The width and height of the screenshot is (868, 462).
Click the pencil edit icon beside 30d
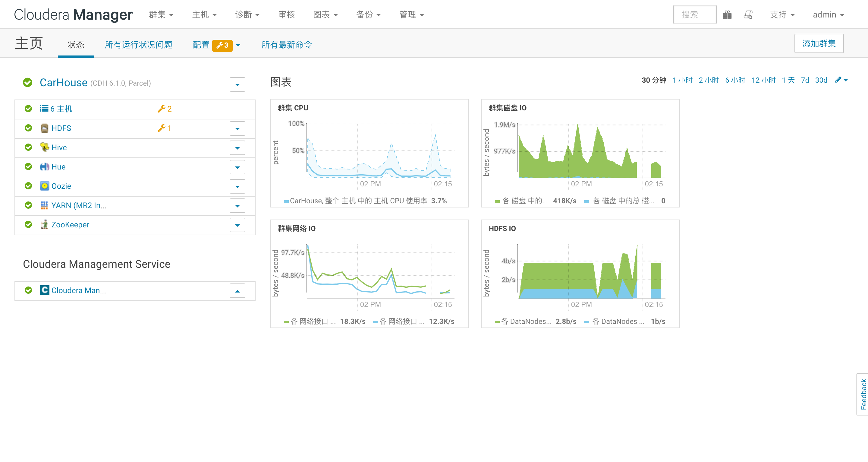pos(838,80)
